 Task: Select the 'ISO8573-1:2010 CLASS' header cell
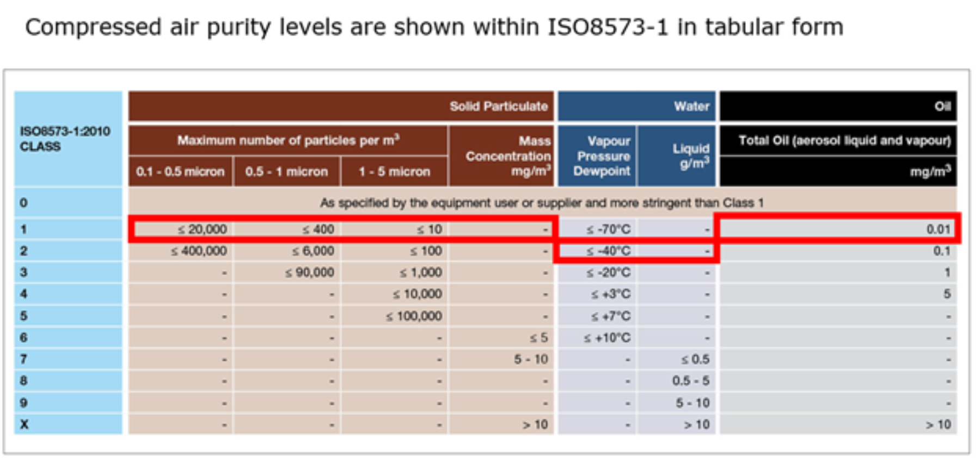tap(68, 138)
